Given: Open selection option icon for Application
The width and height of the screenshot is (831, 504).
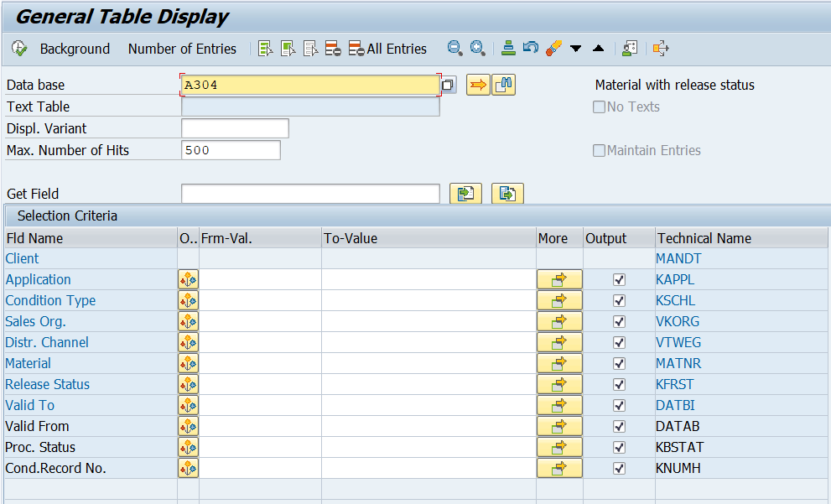Looking at the screenshot, I should pos(188,279).
